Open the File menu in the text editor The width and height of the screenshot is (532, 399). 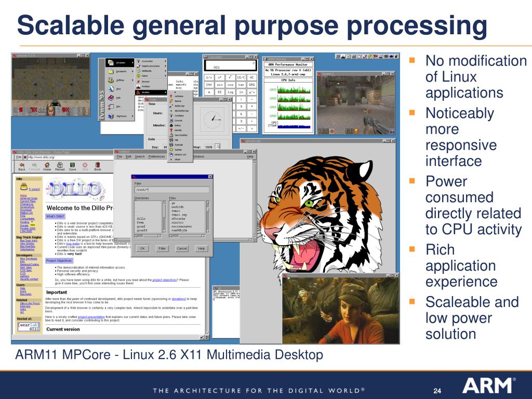[x=119, y=157]
